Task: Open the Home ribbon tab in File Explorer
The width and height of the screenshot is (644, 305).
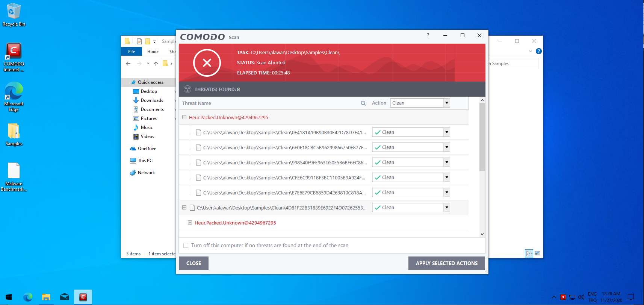Action: [x=153, y=52]
